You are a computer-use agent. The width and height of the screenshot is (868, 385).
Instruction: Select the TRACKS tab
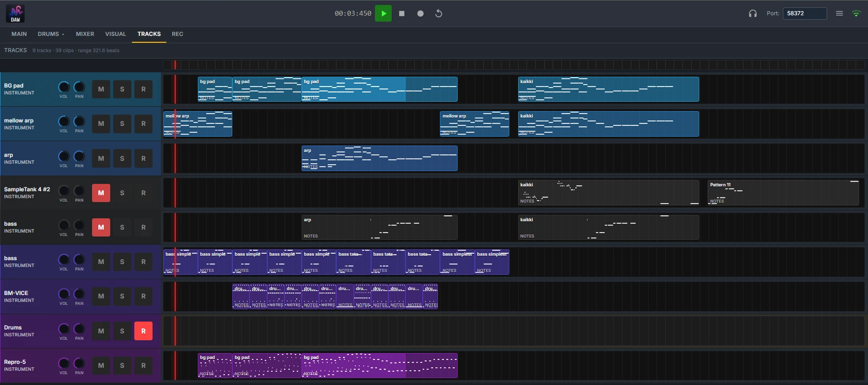[x=149, y=34]
